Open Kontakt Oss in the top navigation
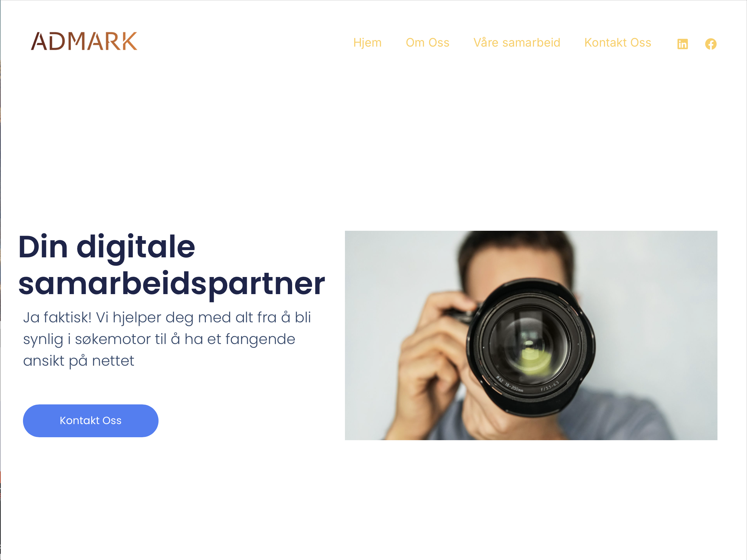 tap(617, 43)
